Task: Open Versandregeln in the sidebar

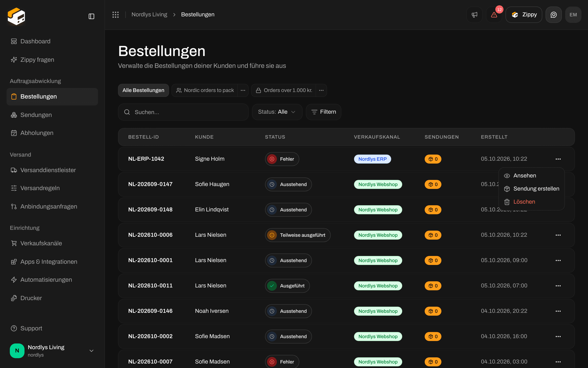Action: [x=52, y=188]
